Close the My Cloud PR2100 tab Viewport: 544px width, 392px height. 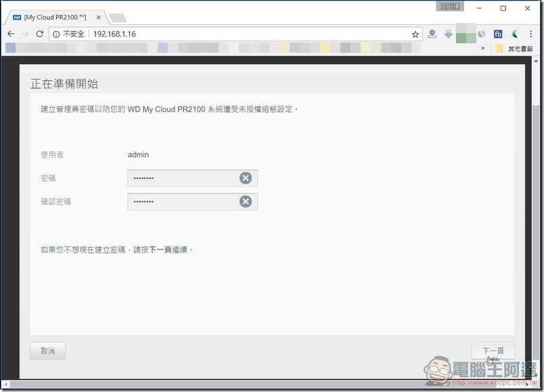coord(99,18)
